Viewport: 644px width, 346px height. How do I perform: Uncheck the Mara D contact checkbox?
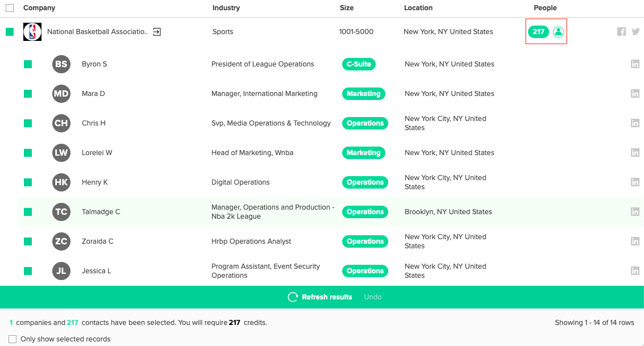(28, 94)
